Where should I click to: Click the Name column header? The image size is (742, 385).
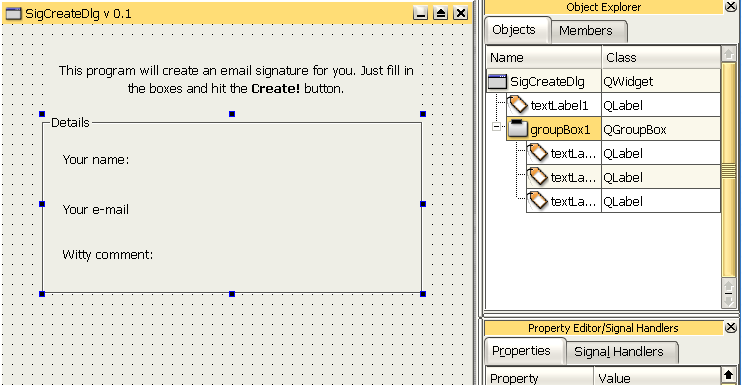544,58
